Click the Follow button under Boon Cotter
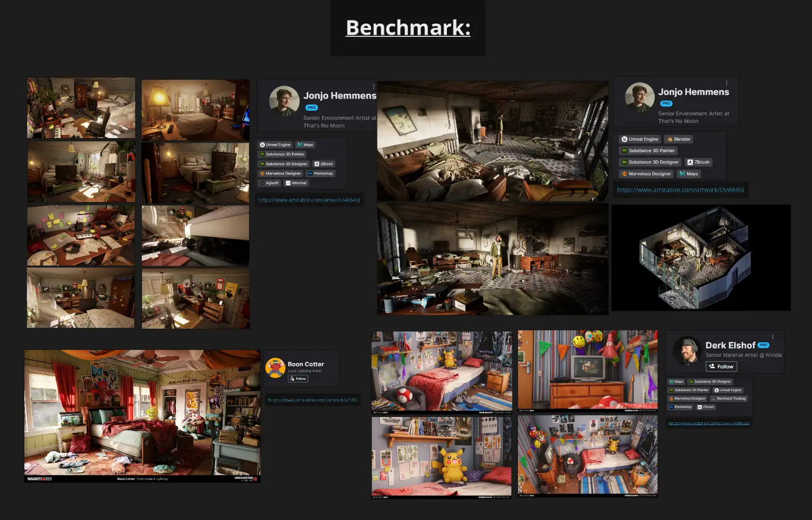812x520 pixels. tap(298, 379)
